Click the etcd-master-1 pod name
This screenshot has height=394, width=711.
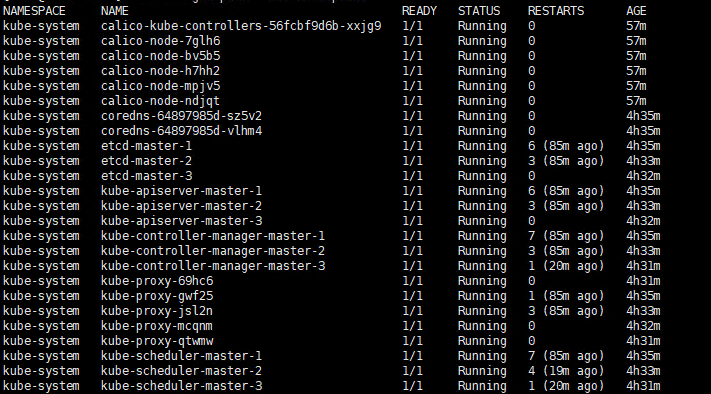tap(146, 146)
